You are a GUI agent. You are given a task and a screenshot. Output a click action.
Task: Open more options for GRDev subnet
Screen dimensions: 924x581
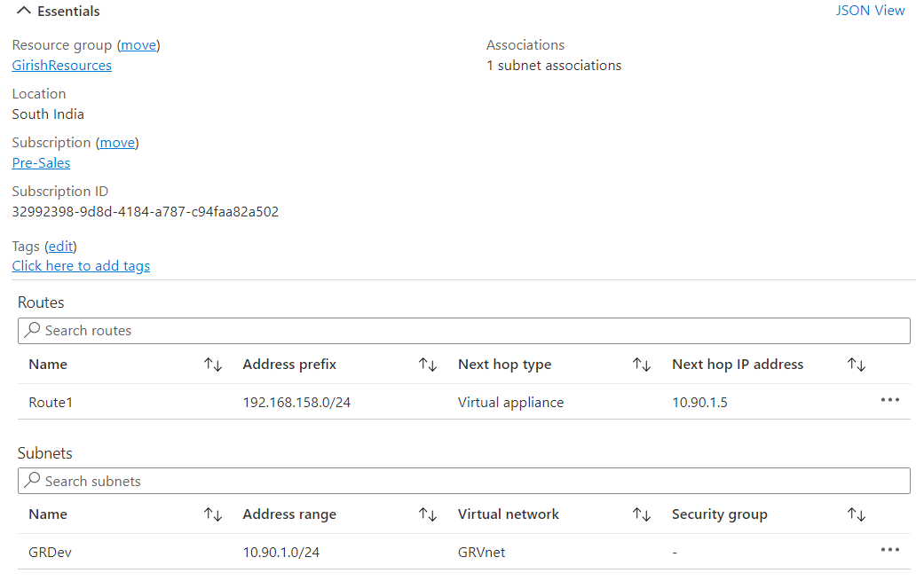[889, 550]
